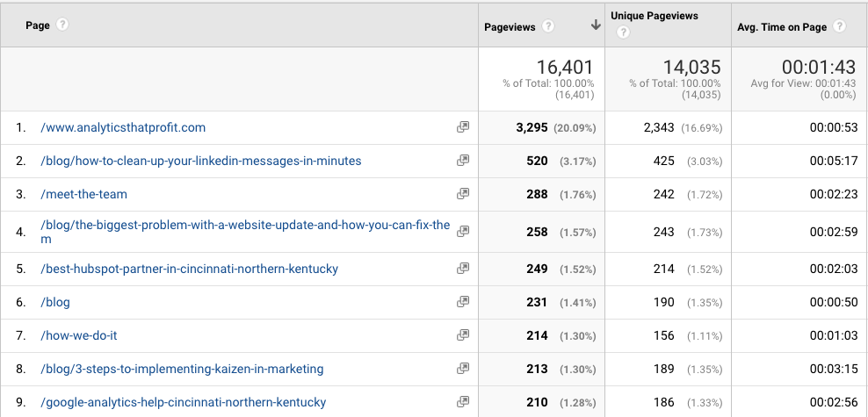Click the Unique Pageviews help icon
Viewport: 868px width, 417px height.
623,32
